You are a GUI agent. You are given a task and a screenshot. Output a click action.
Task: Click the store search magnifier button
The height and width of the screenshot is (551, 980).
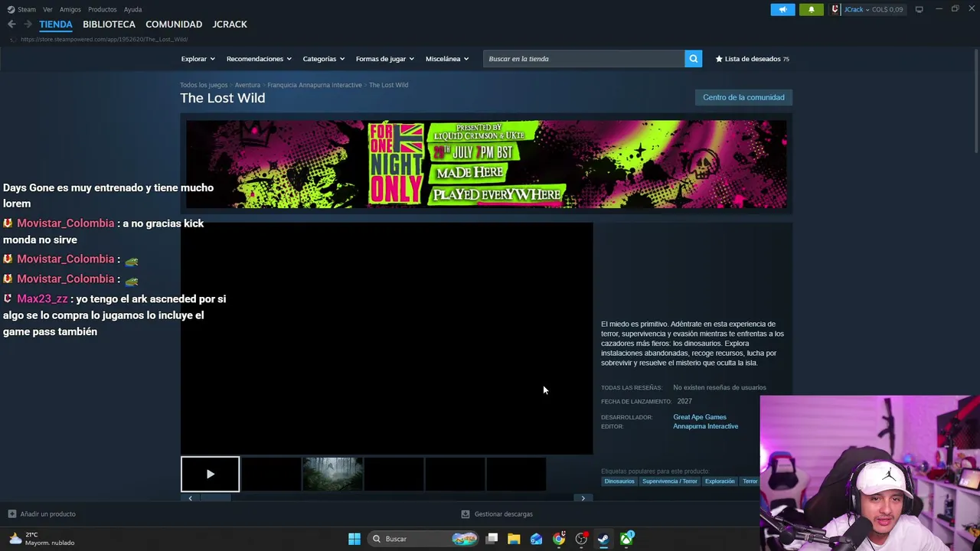[693, 59]
